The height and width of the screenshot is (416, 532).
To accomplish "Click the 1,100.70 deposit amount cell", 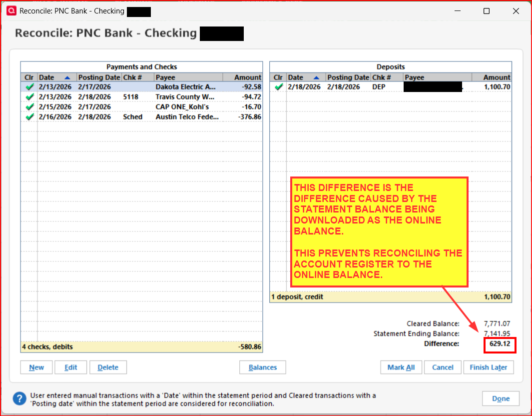I will click(x=497, y=87).
